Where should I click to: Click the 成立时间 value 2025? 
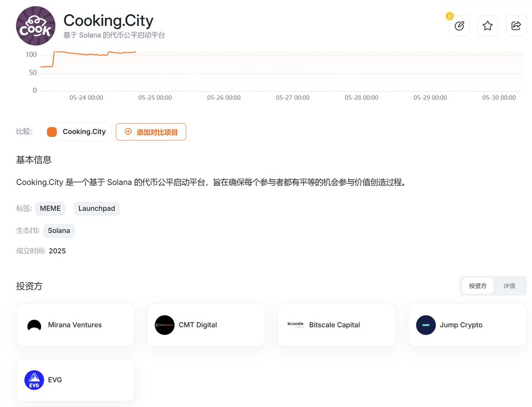(x=57, y=251)
